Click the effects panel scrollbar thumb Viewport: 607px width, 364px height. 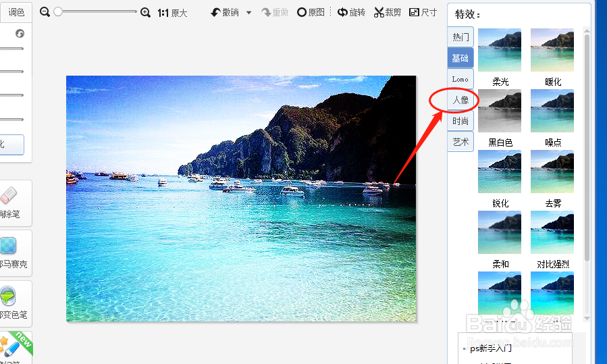[587, 147]
